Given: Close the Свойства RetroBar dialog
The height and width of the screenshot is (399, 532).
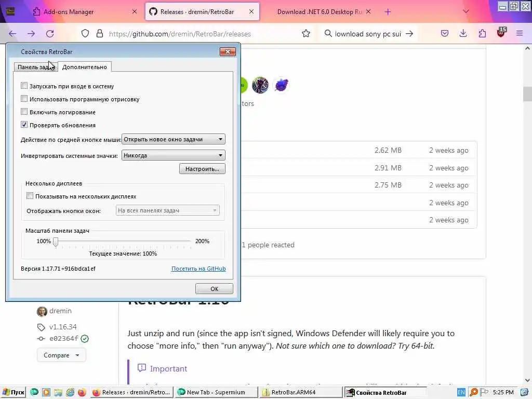Looking at the screenshot, I should coord(228,51).
